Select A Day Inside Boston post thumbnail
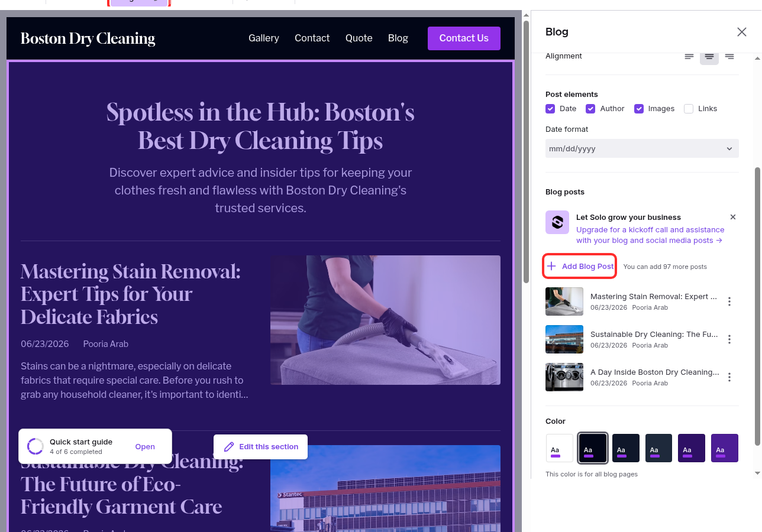The height and width of the screenshot is (532, 762). 564,377
